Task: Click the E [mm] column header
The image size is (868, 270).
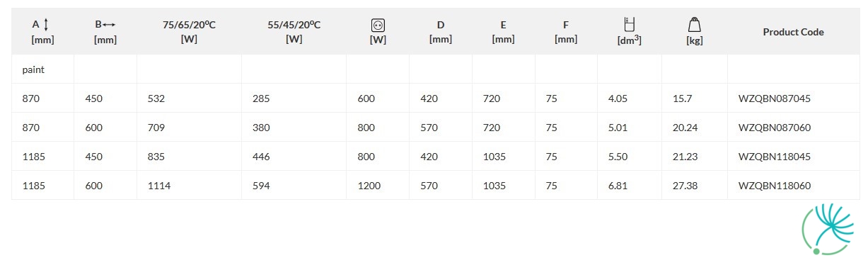Action: click(x=503, y=32)
